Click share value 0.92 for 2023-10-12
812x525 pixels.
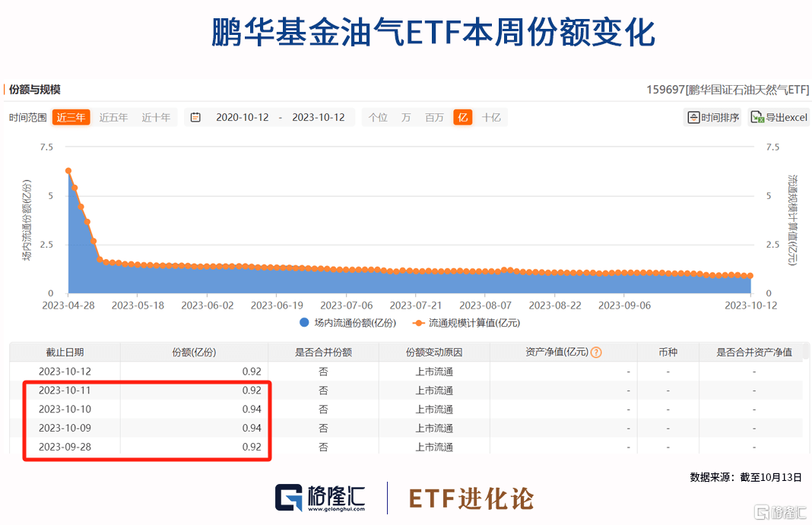pos(252,372)
